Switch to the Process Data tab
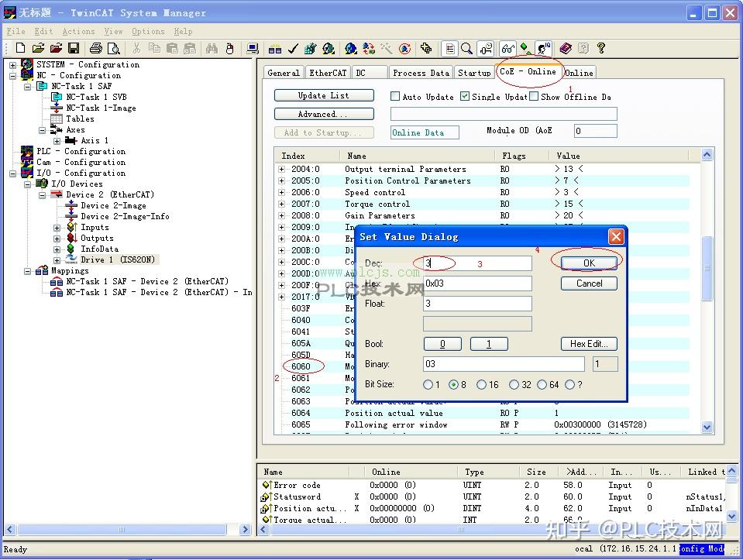This screenshot has width=743, height=560. click(420, 73)
